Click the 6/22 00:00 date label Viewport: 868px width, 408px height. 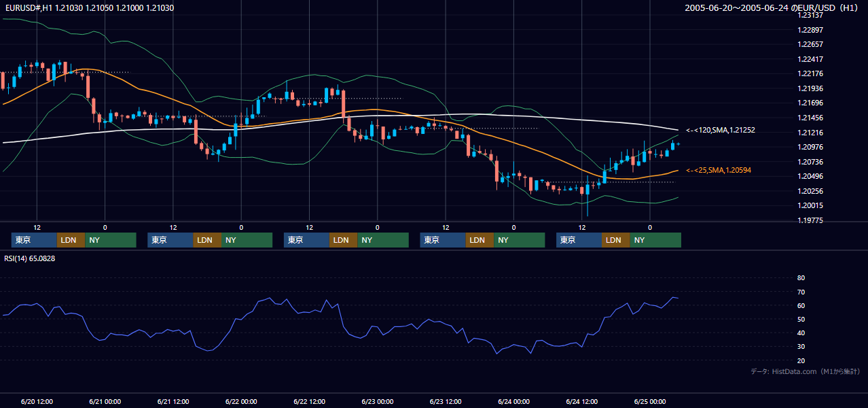(x=241, y=401)
